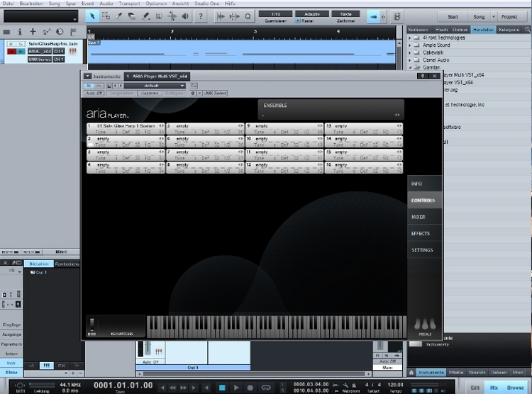This screenshot has height=394, width=532.
Task: Open the Takte time format dropdown
Action: pyautogui.click(x=345, y=14)
